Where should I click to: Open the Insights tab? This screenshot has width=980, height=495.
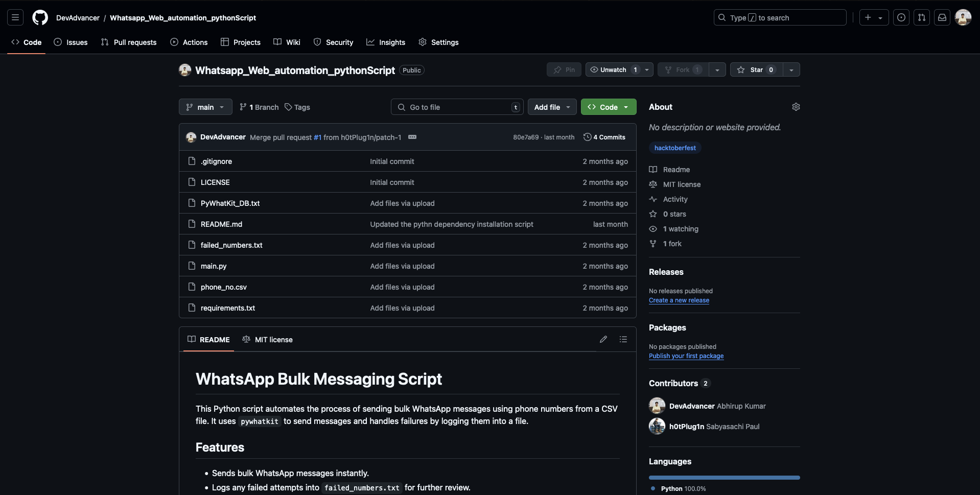tap(386, 42)
